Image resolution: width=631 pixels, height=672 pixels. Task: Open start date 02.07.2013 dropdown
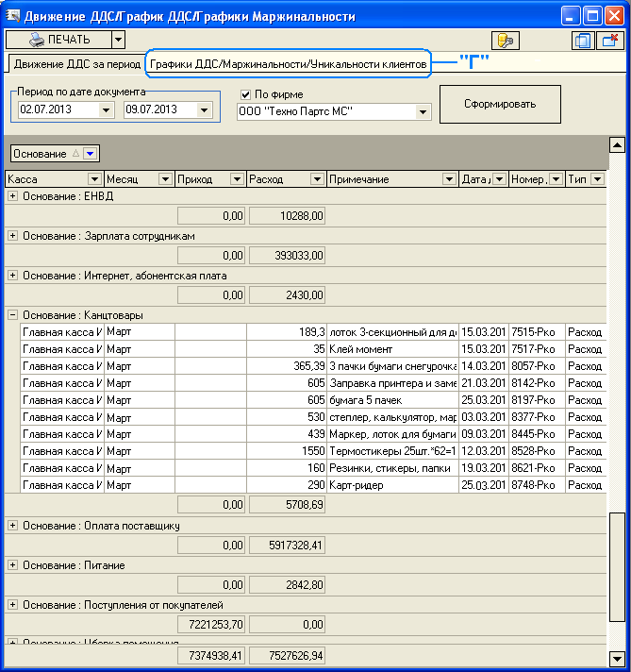tap(106, 110)
